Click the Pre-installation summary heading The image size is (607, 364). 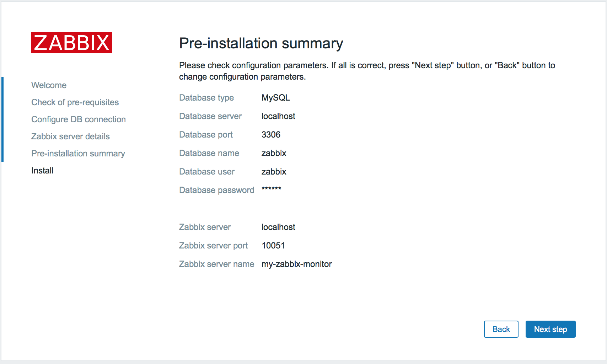pyautogui.click(x=261, y=43)
